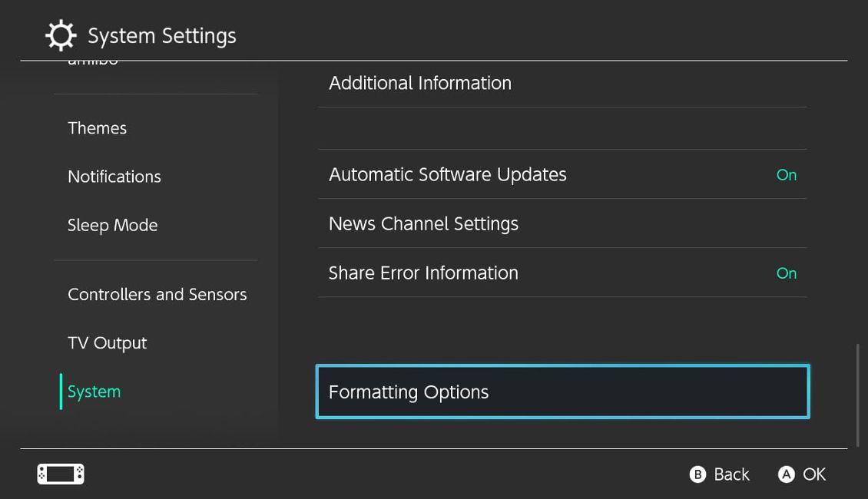This screenshot has height=499, width=868.
Task: Open the Notifications settings section
Action: [114, 177]
